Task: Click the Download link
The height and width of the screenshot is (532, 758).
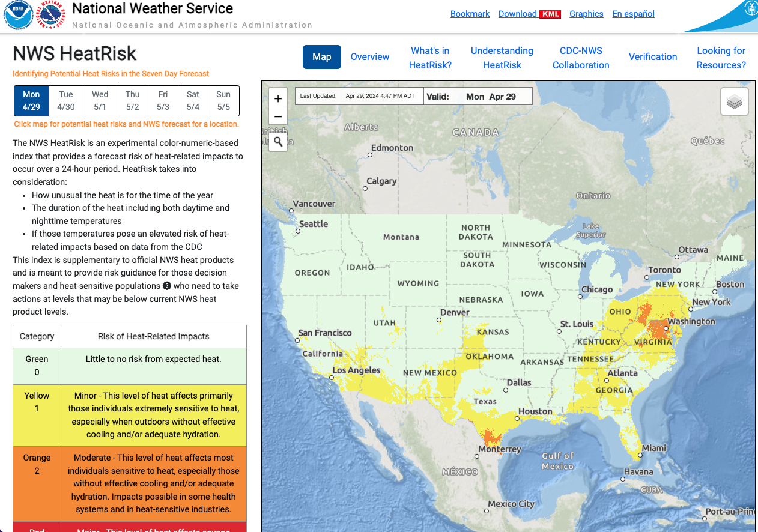Action: [518, 14]
